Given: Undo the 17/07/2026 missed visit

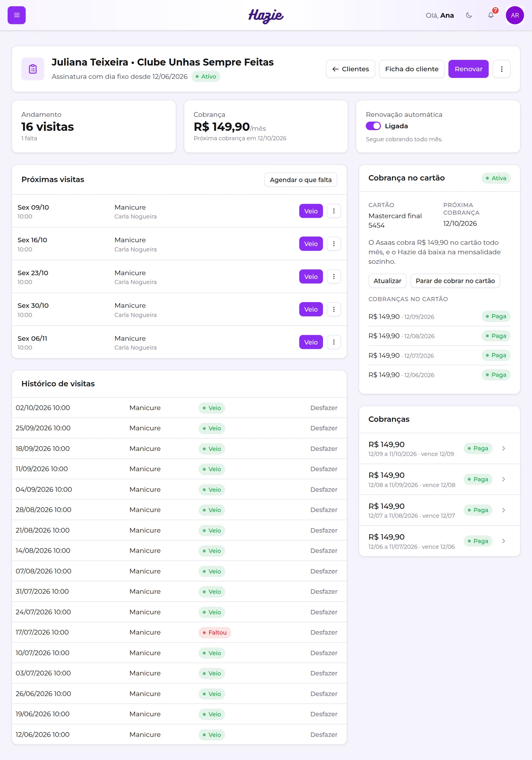Looking at the screenshot, I should click(x=323, y=632).
